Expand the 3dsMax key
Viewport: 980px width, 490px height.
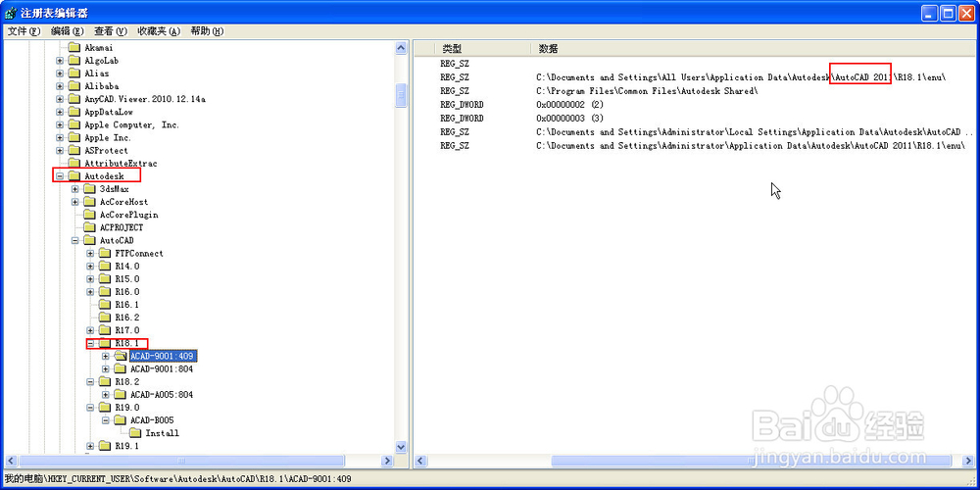[75, 189]
